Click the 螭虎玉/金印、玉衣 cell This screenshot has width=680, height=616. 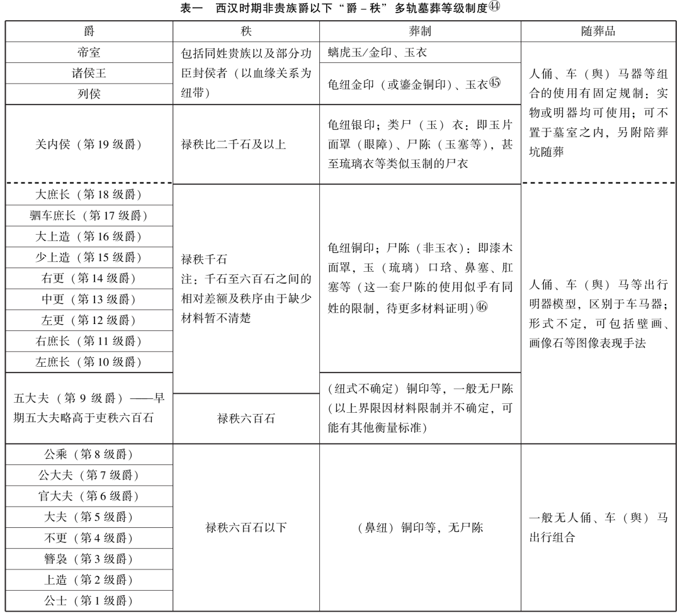(x=420, y=52)
